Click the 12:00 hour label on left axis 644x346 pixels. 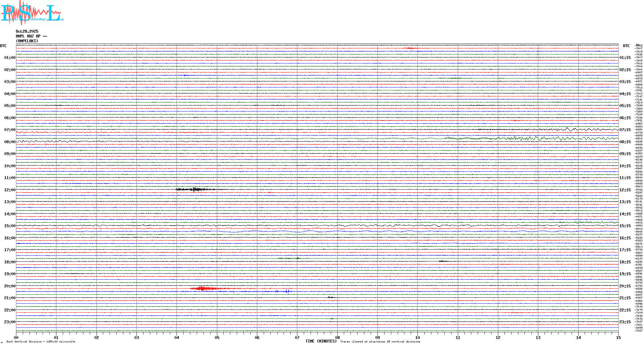click(x=10, y=190)
